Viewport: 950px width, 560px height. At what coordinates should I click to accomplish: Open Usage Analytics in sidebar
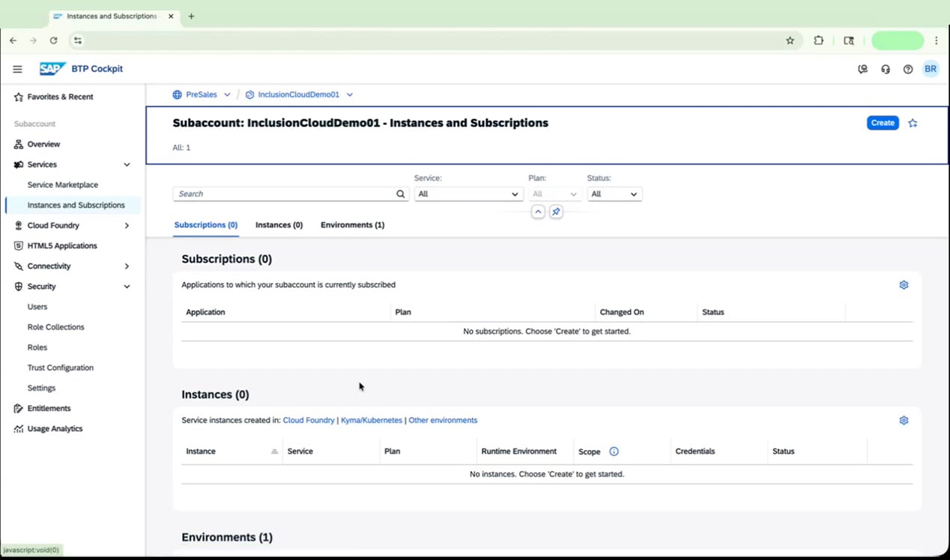(55, 429)
